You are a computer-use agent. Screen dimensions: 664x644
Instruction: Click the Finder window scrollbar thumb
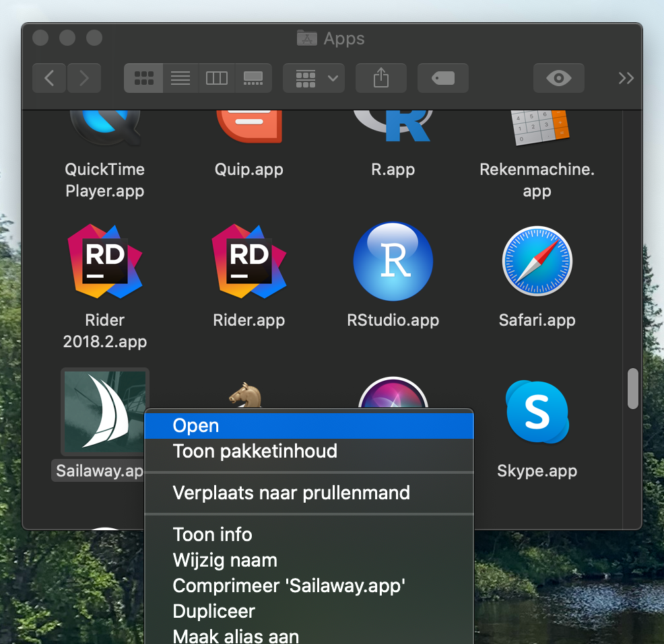(632, 388)
